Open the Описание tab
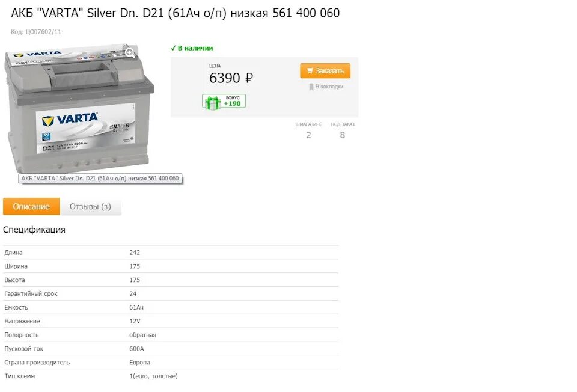This screenshot has width=577, height=392. 31,206
